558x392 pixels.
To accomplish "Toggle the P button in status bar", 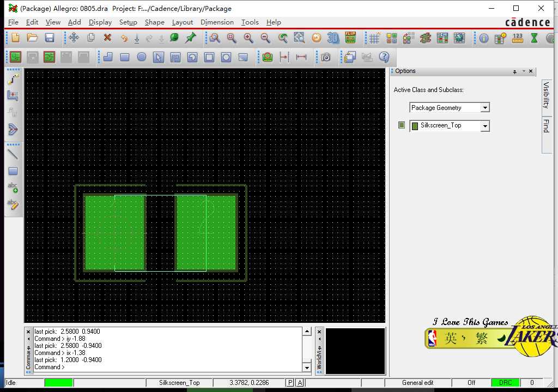I will coord(290,383).
